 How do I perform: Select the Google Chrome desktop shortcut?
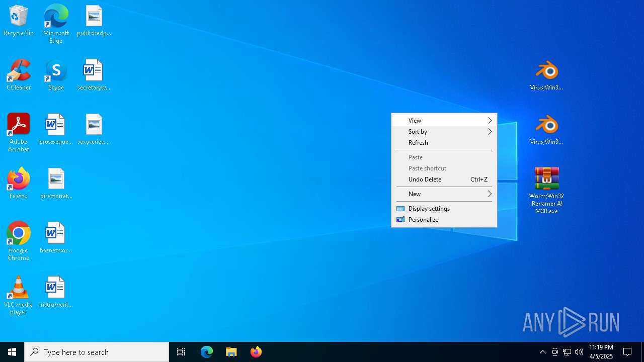[x=19, y=242]
